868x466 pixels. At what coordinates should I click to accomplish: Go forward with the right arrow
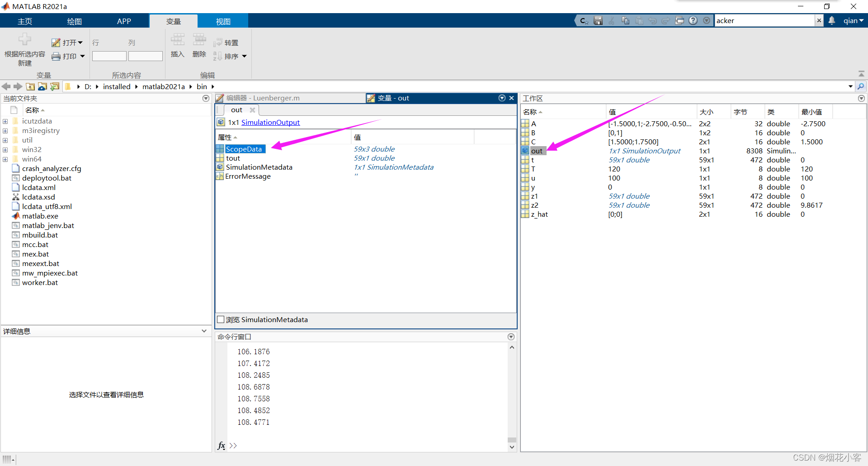(18, 86)
